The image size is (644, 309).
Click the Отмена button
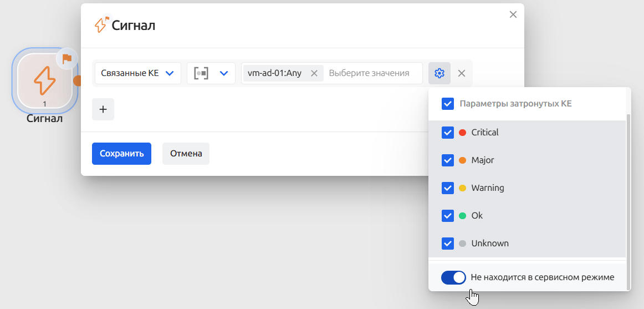coord(186,154)
